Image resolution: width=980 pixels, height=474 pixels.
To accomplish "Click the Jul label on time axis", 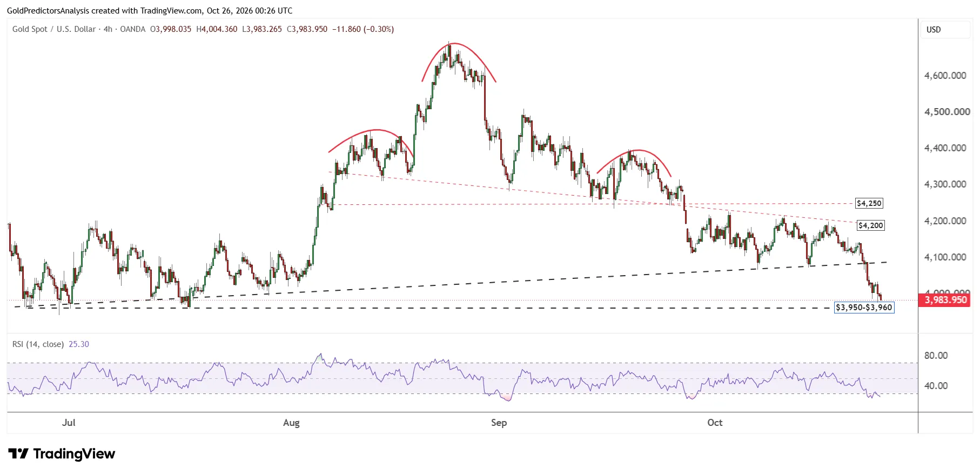I will pyautogui.click(x=69, y=423).
